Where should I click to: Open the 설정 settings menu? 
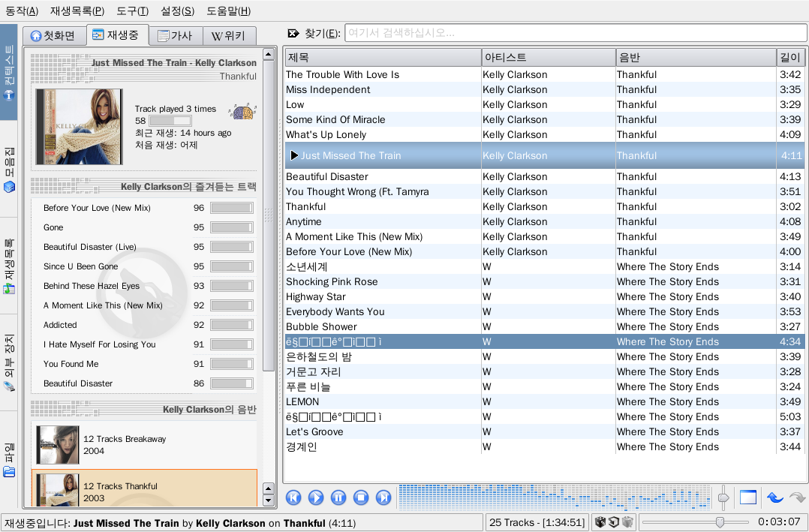pos(177,11)
